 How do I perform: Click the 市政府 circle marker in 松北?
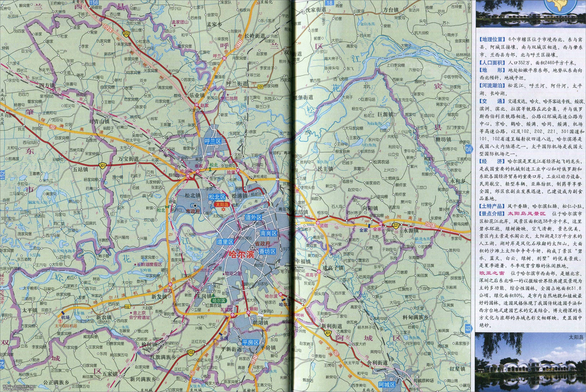click(195, 206)
